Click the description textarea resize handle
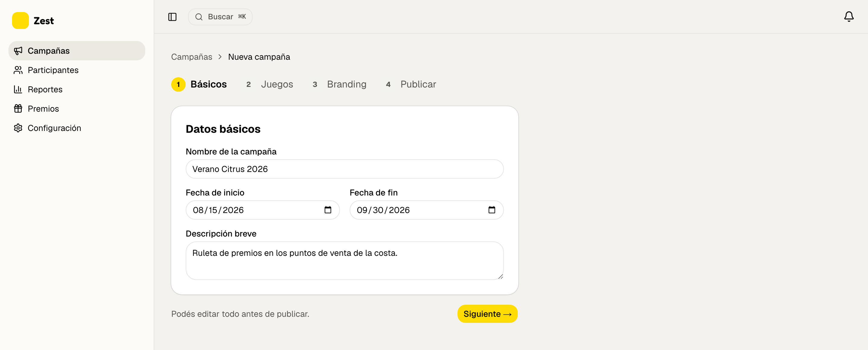 pos(500,276)
